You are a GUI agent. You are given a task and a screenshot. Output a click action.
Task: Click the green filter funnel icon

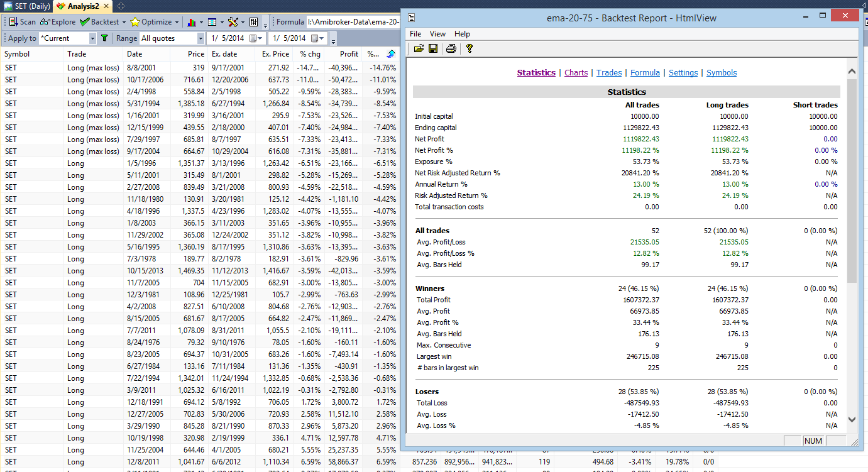(x=104, y=38)
